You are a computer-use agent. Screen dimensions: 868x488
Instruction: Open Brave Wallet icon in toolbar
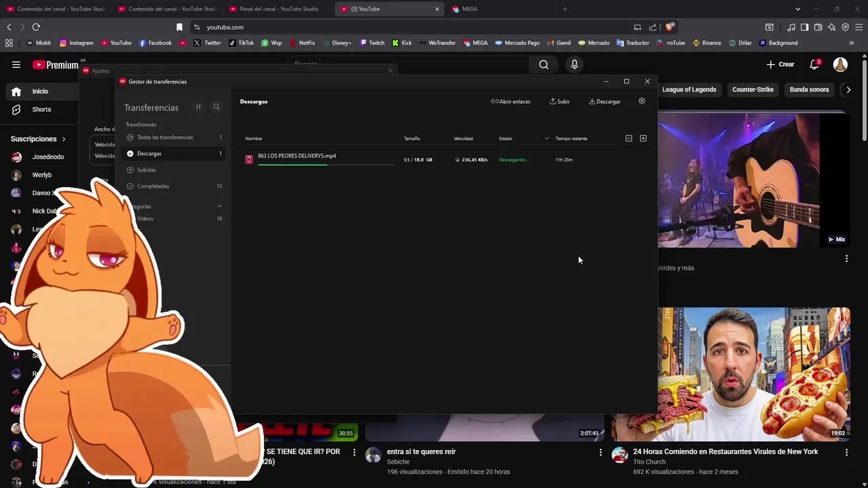[x=818, y=27]
